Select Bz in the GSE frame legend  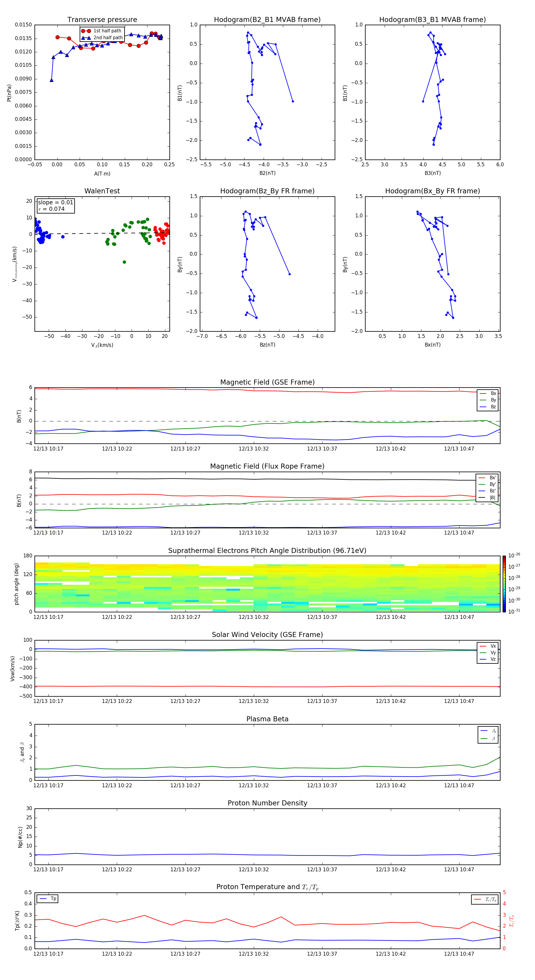point(488,407)
